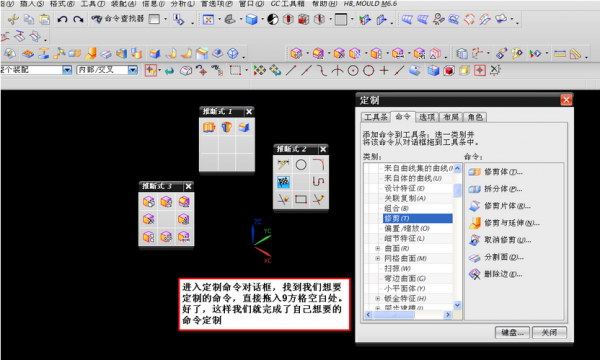This screenshot has width=600, height=360.
Task: Click the rectangle icon in 推断式 2 palette
Action: point(301,199)
